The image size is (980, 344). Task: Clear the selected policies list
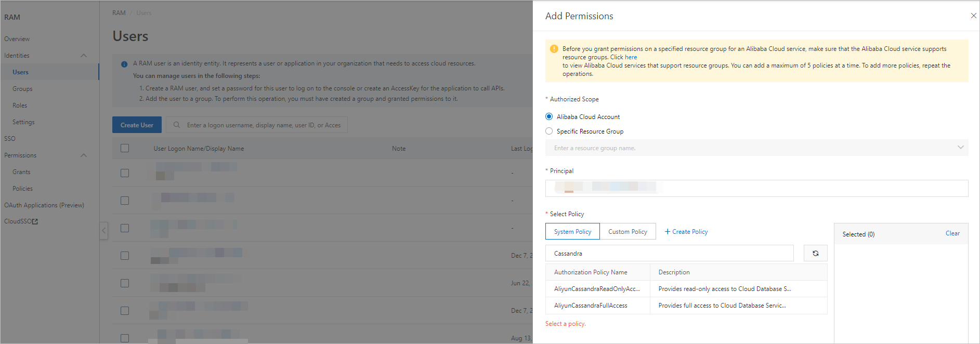(952, 234)
